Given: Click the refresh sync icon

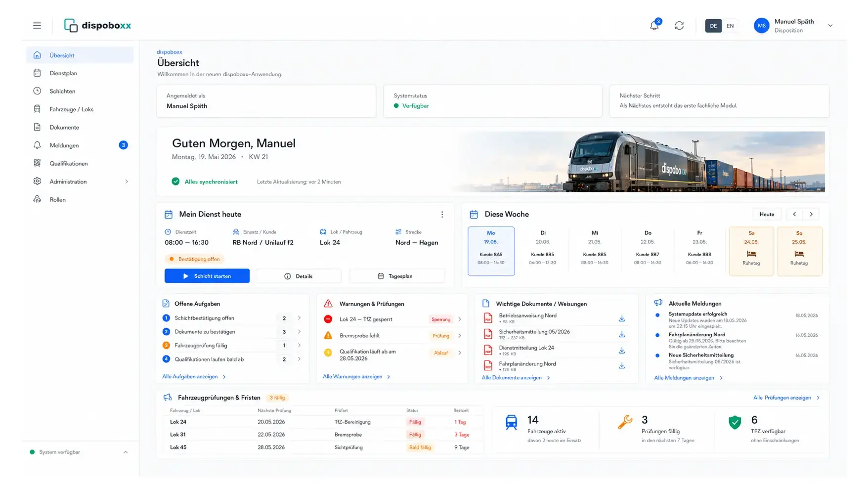Looking at the screenshot, I should 679,26.
